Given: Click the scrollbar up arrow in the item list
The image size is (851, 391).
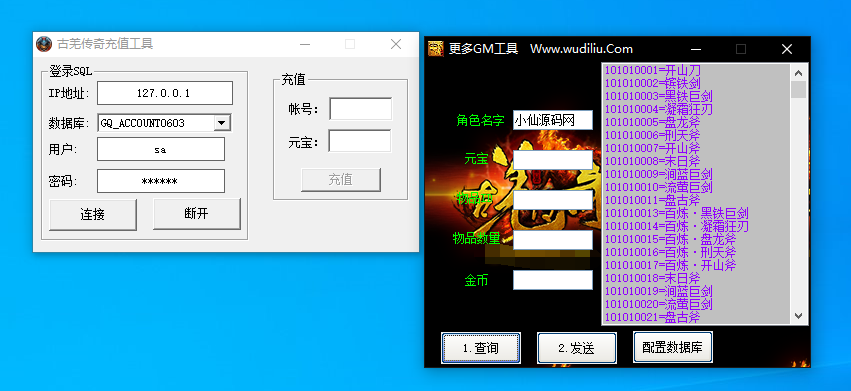Looking at the screenshot, I should pos(798,73).
